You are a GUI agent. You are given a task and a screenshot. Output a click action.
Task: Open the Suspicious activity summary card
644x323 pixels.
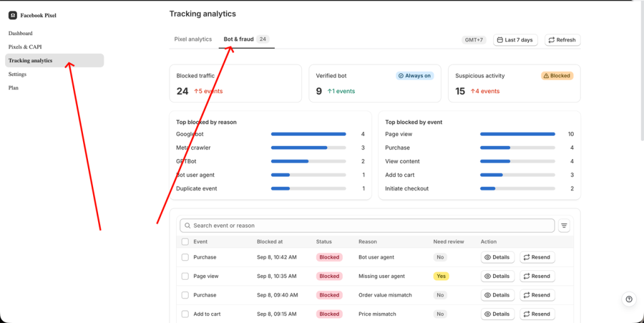[x=514, y=84]
